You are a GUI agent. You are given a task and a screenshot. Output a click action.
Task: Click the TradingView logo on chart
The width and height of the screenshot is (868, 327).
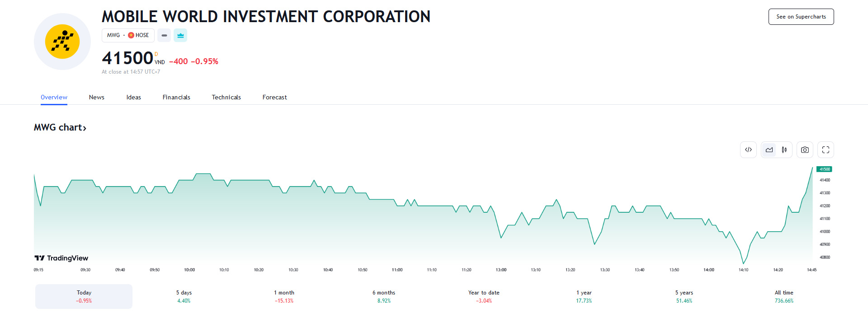tap(61, 258)
